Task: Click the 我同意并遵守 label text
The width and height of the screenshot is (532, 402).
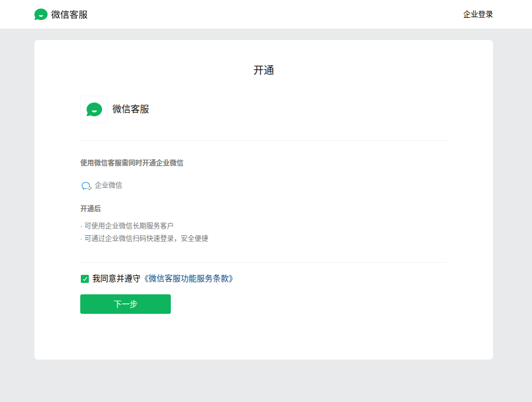Action: 116,279
